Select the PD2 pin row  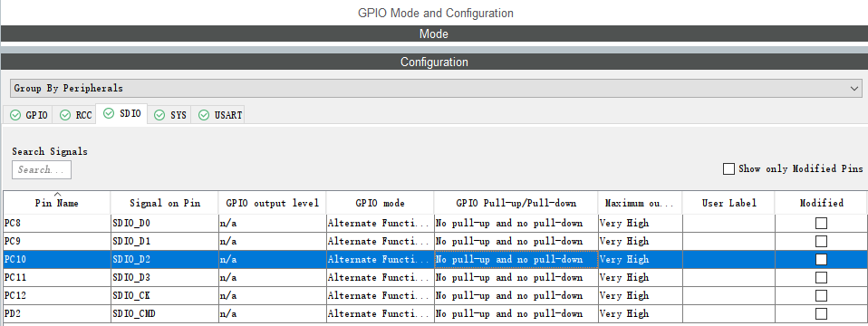pyautogui.click(x=435, y=314)
